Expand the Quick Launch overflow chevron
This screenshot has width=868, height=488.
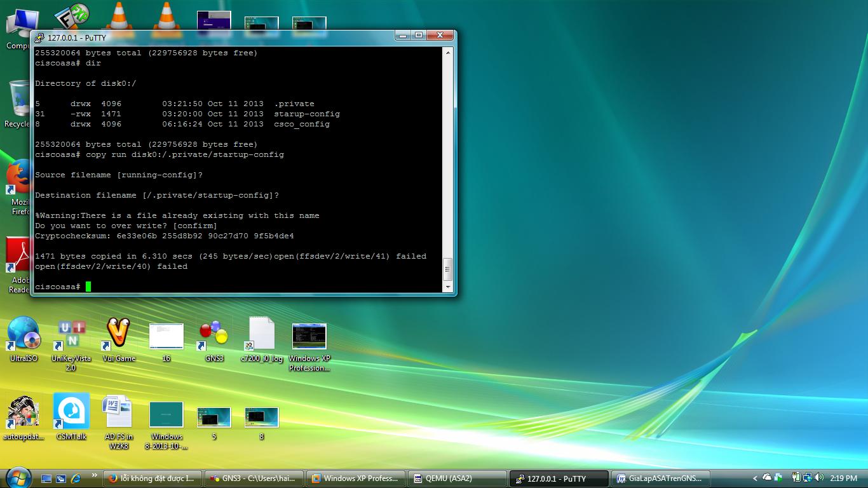[x=95, y=475]
